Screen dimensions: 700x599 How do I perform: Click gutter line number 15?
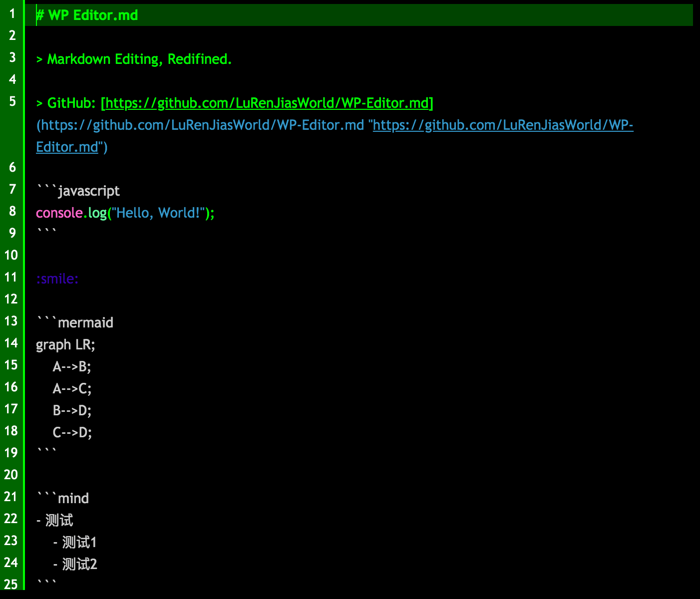click(x=11, y=364)
